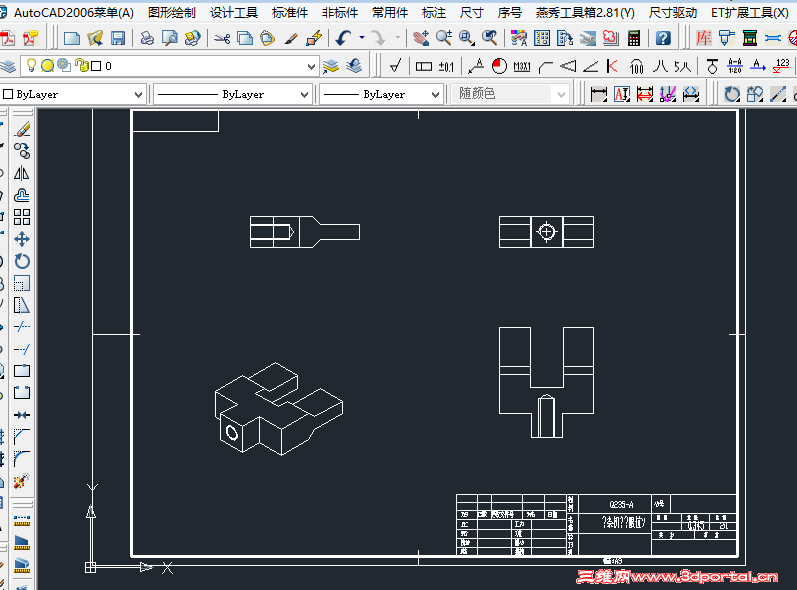This screenshot has width=797, height=590.
Task: Click the red 库 library icon
Action: (x=704, y=38)
